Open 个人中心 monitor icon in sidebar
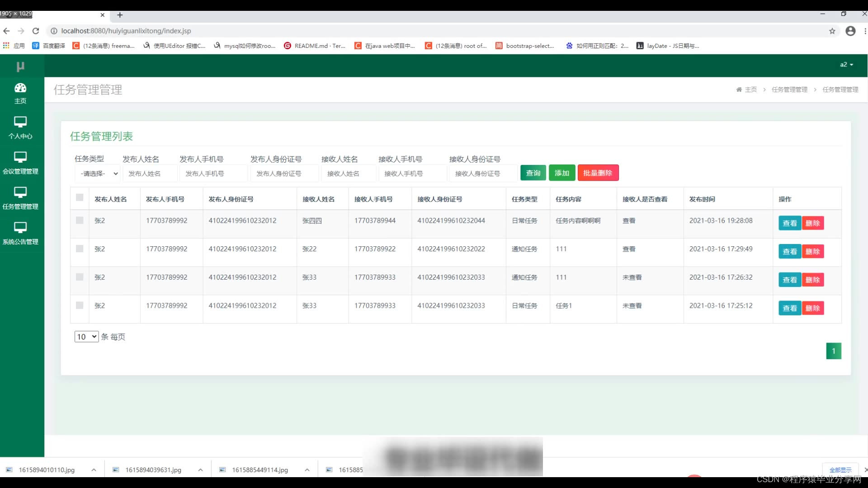 tap(20, 122)
